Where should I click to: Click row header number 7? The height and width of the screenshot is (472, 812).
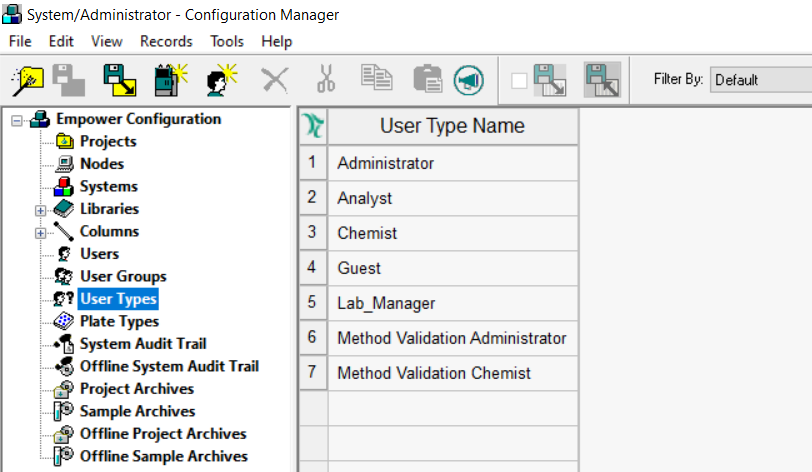313,373
